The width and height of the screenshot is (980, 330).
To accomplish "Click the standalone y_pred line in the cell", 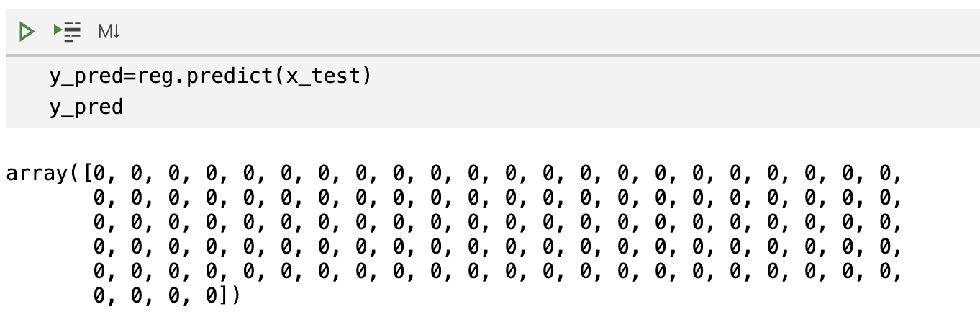I will pos(86,107).
